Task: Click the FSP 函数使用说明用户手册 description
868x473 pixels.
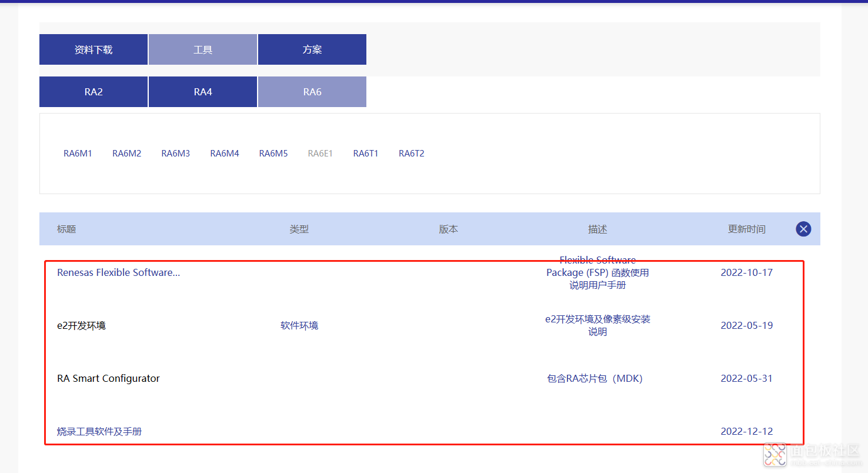Action: coord(597,272)
